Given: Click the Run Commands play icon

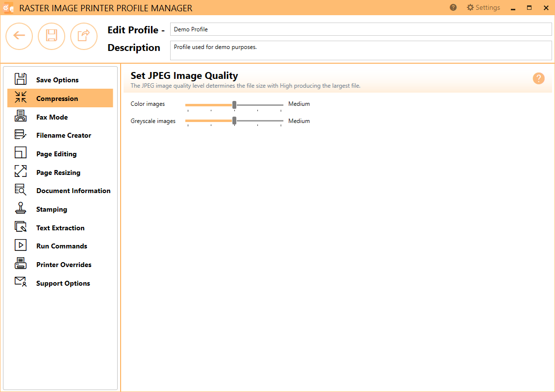Looking at the screenshot, I should click(21, 245).
